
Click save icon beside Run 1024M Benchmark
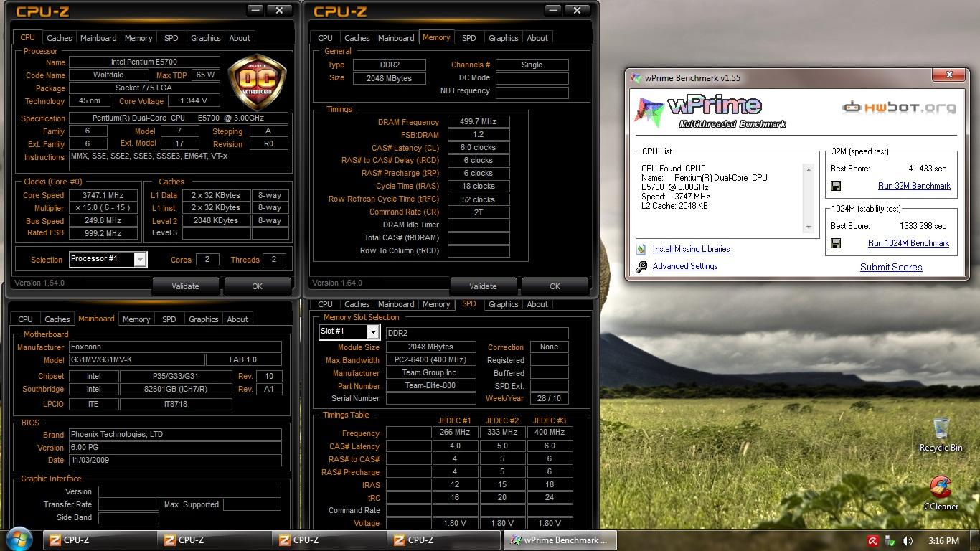[x=836, y=243]
